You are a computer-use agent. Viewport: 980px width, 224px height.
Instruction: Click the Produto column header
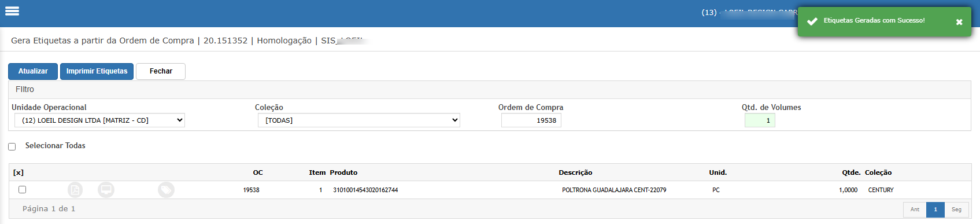tap(343, 172)
